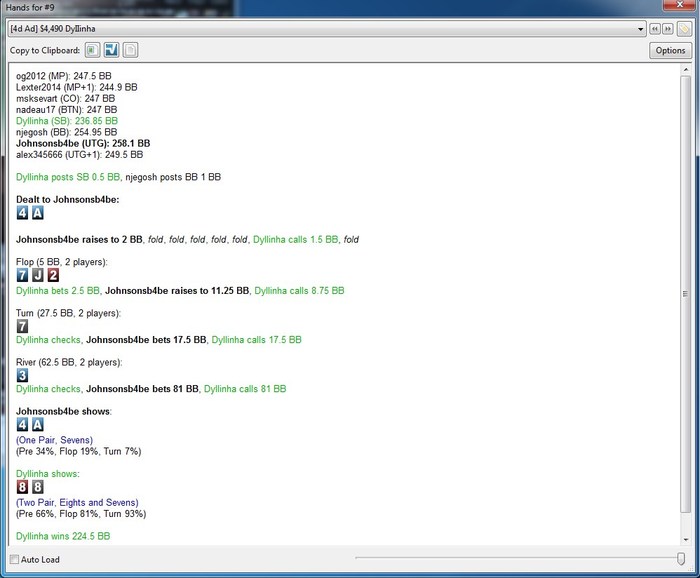Click '(One Pair, Sevens)' text

coord(54,440)
